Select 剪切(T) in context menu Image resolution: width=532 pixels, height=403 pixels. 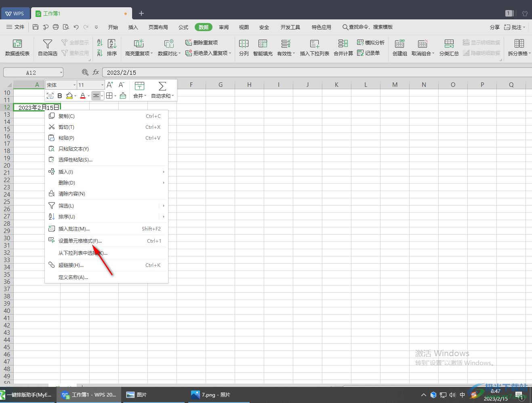106,127
